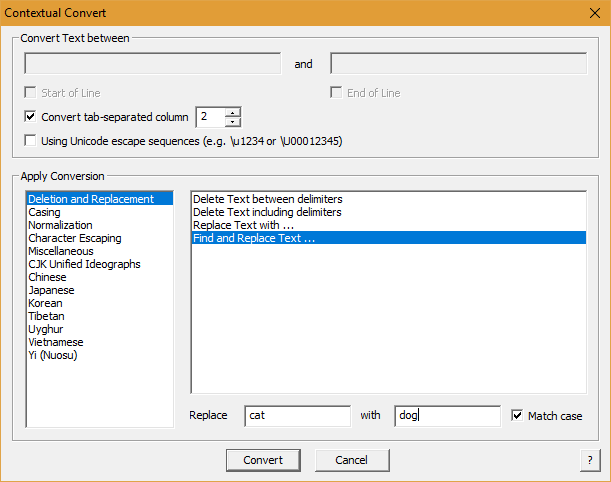
Task: Choose the Japanese conversion category
Action: (x=100, y=290)
